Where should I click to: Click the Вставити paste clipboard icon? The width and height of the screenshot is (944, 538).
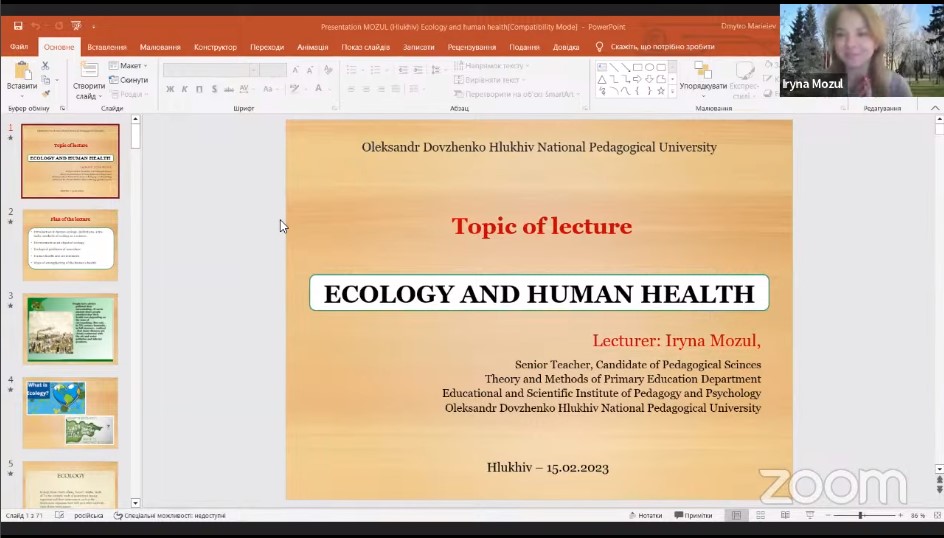pyautogui.click(x=22, y=71)
